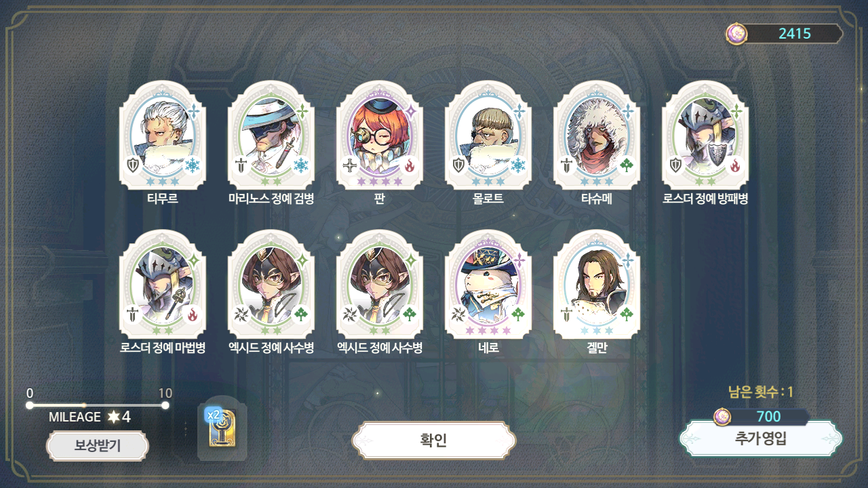Open the 마리노스 정예 검병 portrait

pos(271,136)
